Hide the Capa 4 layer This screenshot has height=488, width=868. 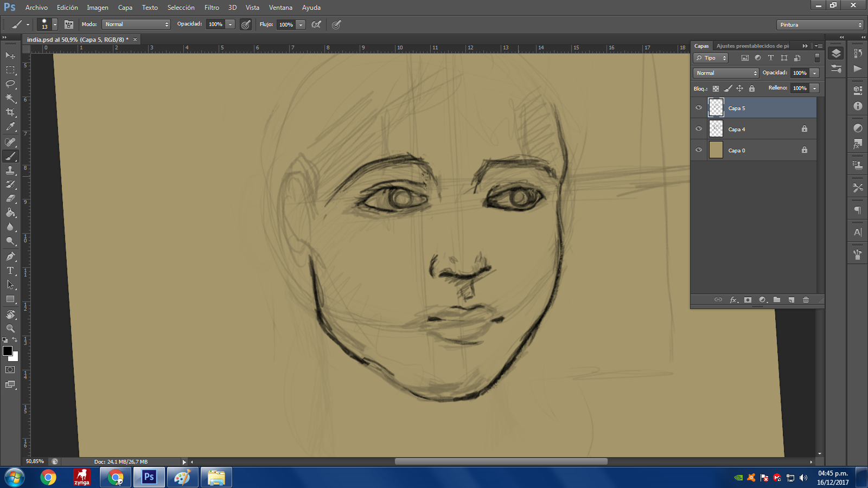pos(699,129)
